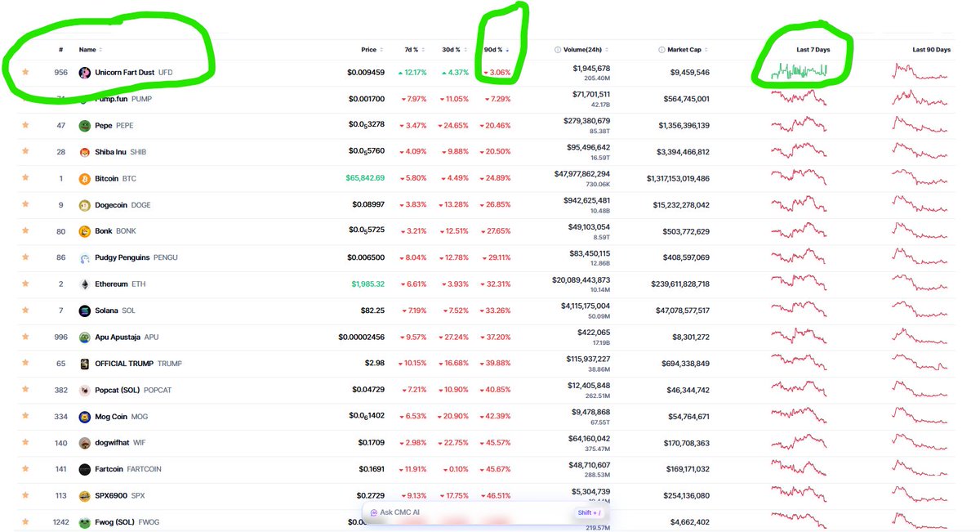
Task: Toggle the watchlist star for Pepe
Action: click(x=25, y=125)
